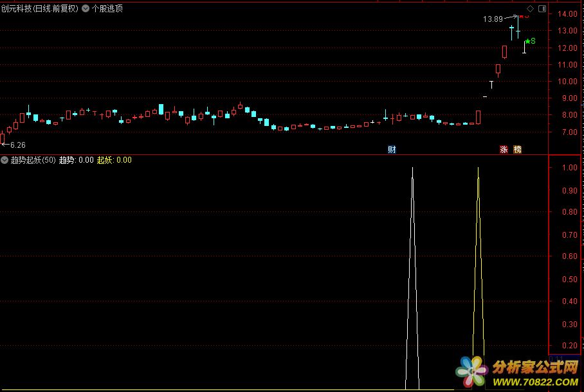Click the yellow 起妖 spike peak
Screen dimensions: 584x392
click(479, 168)
